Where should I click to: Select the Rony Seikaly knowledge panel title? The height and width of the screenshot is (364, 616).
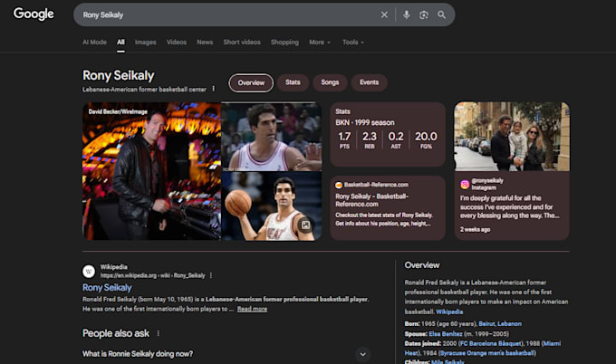click(119, 75)
